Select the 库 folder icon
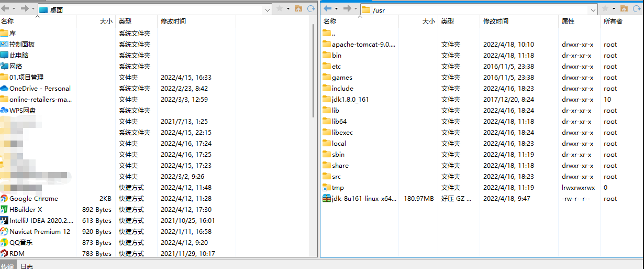 tap(4, 33)
